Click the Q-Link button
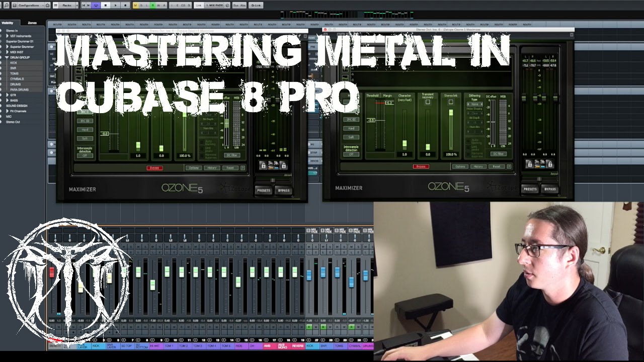 [256, 5]
